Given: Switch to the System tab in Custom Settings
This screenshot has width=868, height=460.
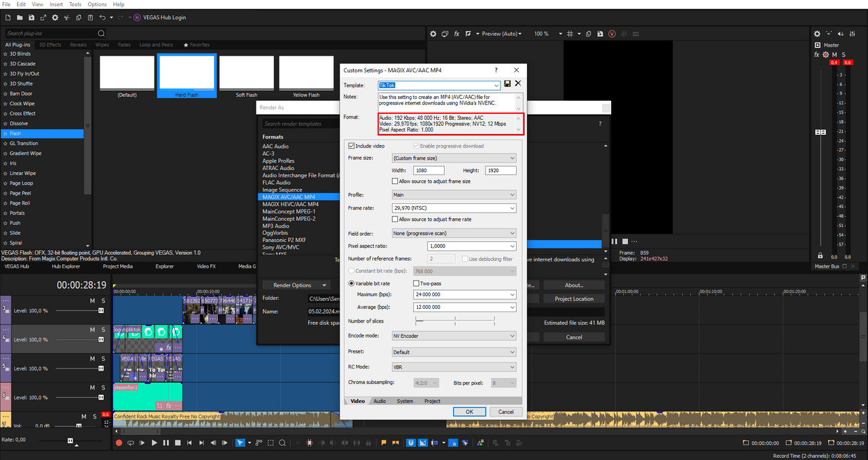Looking at the screenshot, I should pyautogui.click(x=405, y=401).
